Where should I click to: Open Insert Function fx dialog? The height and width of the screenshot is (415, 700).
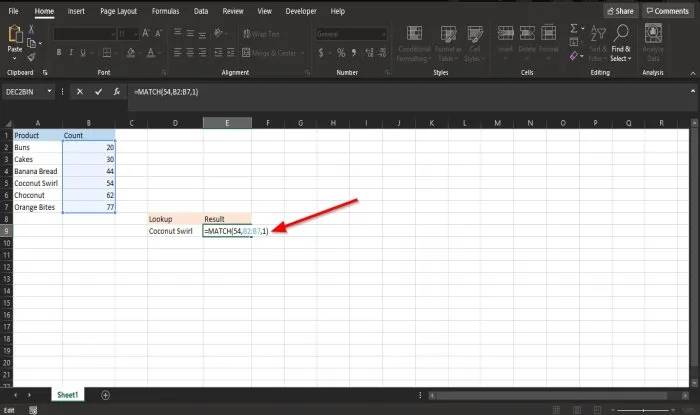coord(117,92)
